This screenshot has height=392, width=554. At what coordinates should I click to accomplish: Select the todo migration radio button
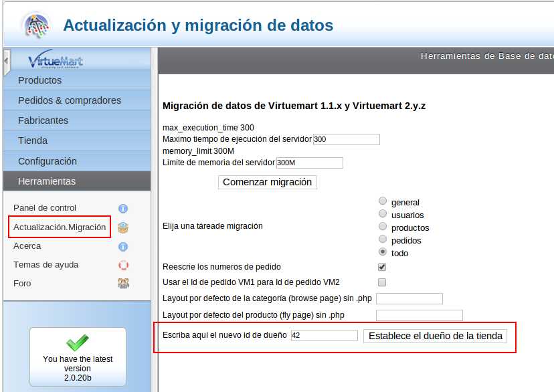(x=383, y=252)
